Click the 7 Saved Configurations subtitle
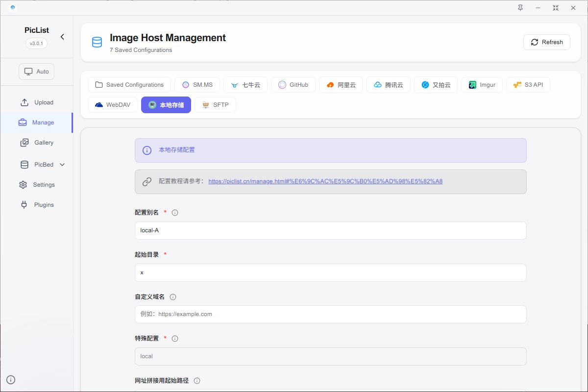This screenshot has height=392, width=588. pyautogui.click(x=141, y=50)
